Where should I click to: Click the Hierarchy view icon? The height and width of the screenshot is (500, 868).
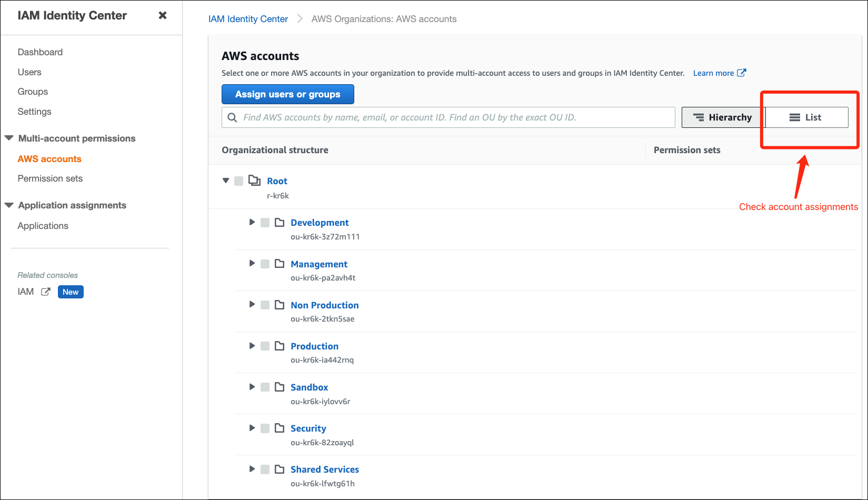point(699,117)
